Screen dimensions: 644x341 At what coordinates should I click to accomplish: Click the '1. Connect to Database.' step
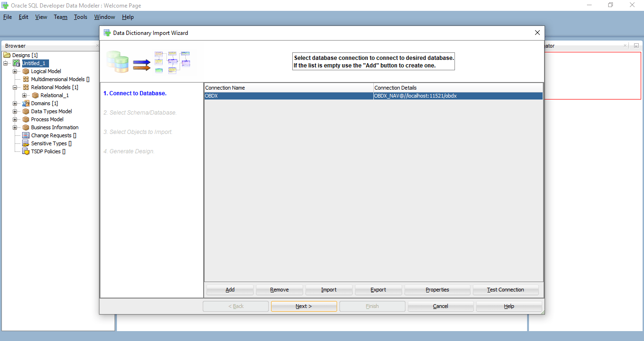pyautogui.click(x=135, y=93)
